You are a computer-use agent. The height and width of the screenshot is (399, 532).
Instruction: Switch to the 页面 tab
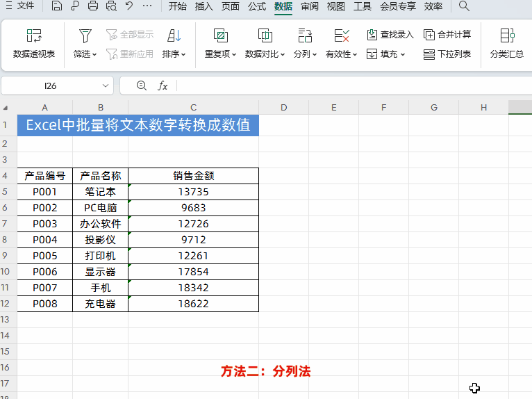(x=231, y=6)
